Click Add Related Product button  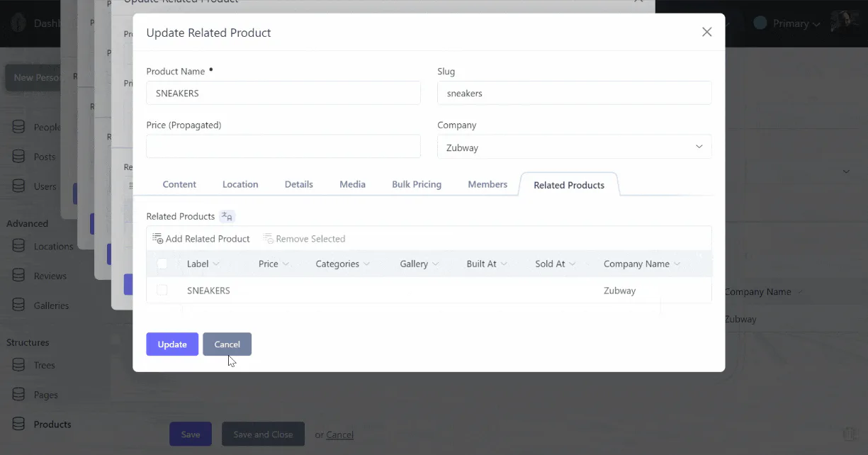201,239
